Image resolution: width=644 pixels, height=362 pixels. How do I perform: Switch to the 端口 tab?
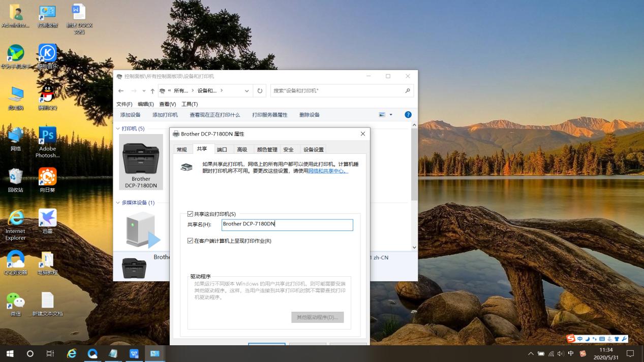[222, 149]
